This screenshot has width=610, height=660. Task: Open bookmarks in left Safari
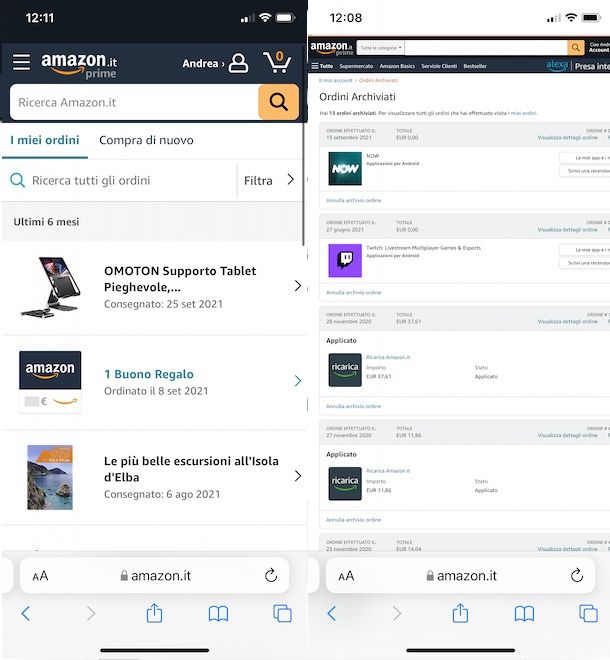(218, 614)
